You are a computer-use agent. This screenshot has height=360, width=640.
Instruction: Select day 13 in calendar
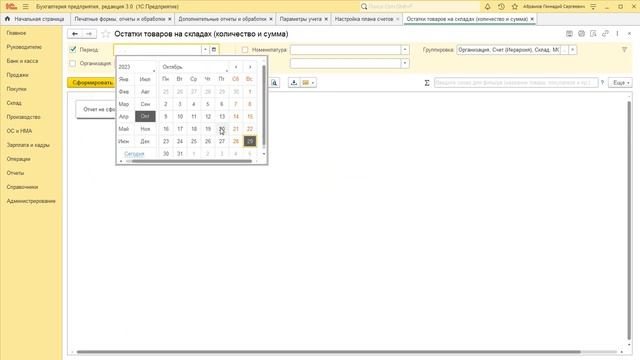pos(222,117)
